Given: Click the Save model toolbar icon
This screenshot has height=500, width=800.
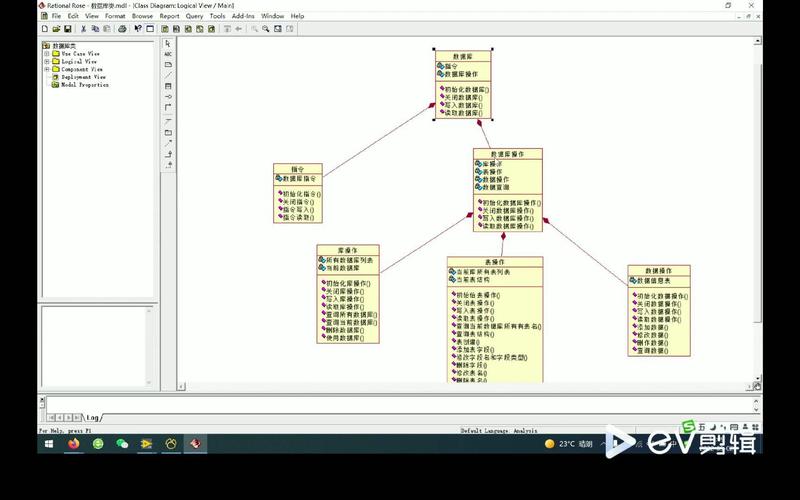Looking at the screenshot, I should (x=68, y=29).
